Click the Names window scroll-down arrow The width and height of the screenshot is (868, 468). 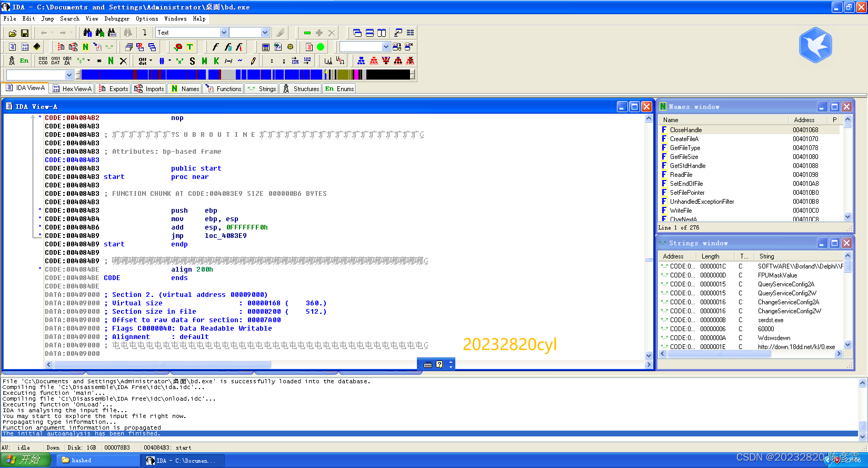(x=847, y=216)
